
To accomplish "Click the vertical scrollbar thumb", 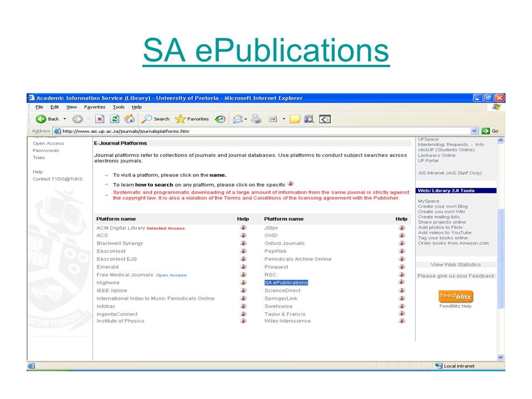I will coord(501,259).
